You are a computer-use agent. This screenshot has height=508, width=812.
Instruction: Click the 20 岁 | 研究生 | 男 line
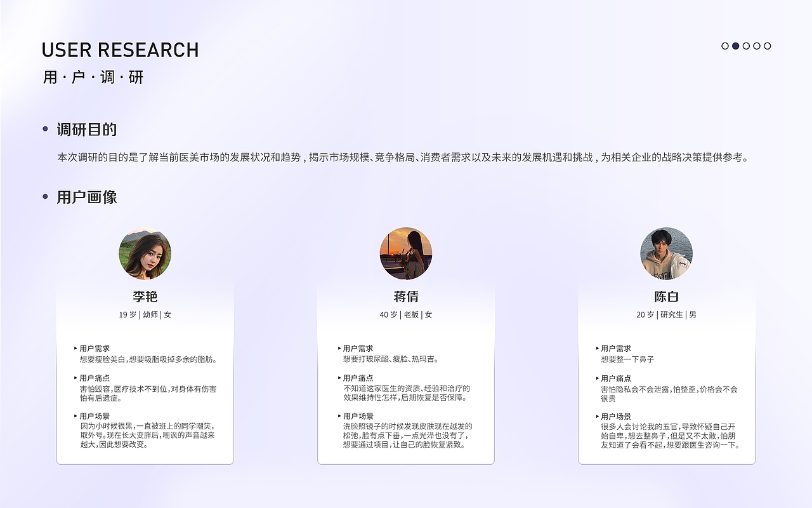tap(667, 314)
